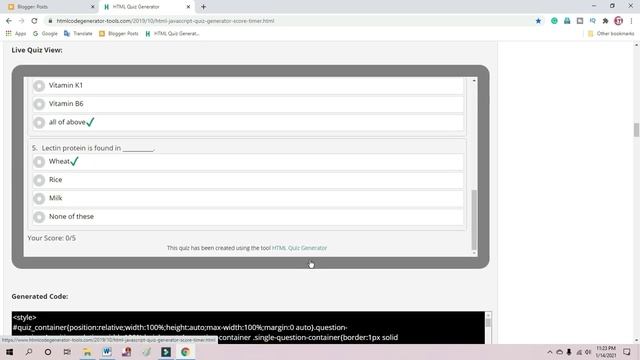Select the Milk radio button
This screenshot has width=640, height=360.
(x=39, y=198)
